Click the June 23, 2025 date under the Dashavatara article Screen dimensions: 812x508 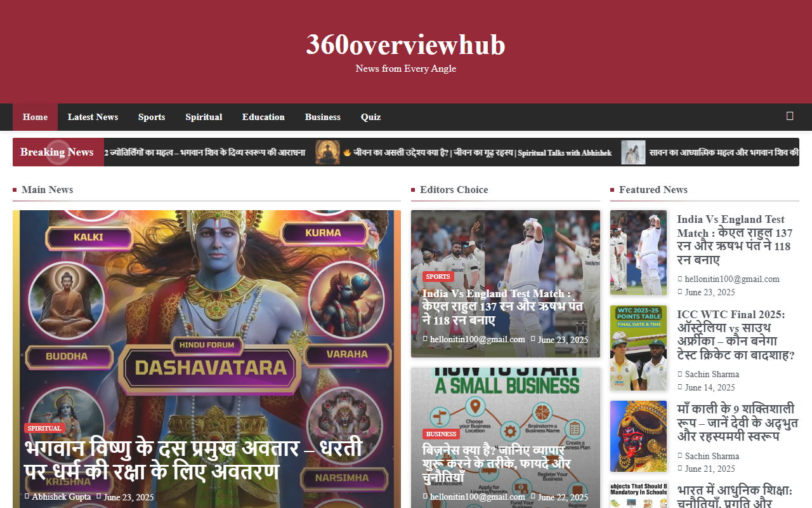click(x=129, y=497)
